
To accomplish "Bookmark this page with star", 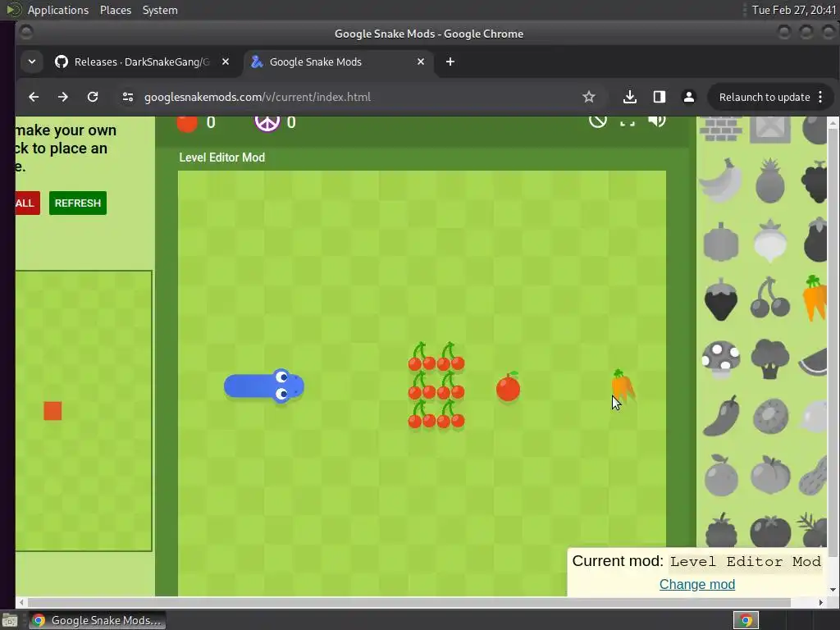I will (x=589, y=97).
